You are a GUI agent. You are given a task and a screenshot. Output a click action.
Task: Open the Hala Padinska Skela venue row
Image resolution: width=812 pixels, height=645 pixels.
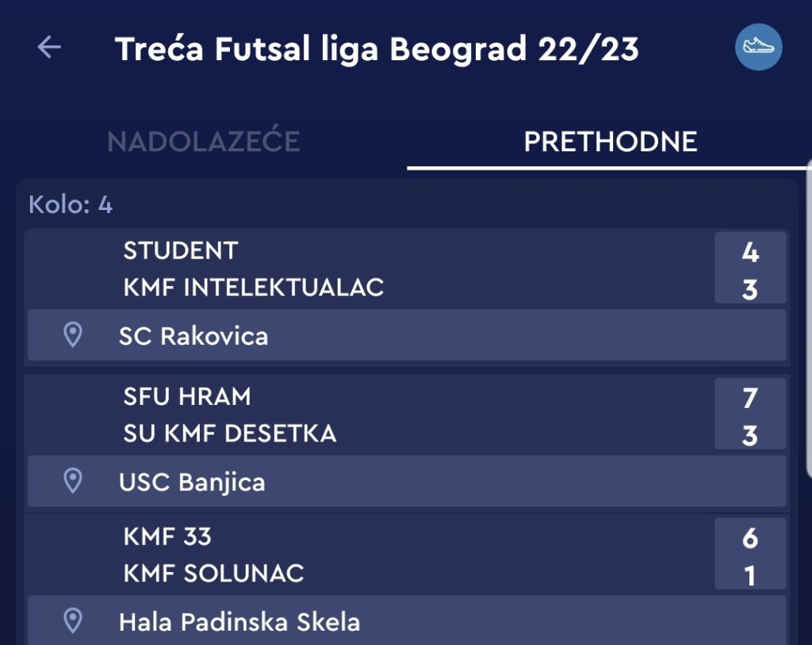tap(407, 620)
